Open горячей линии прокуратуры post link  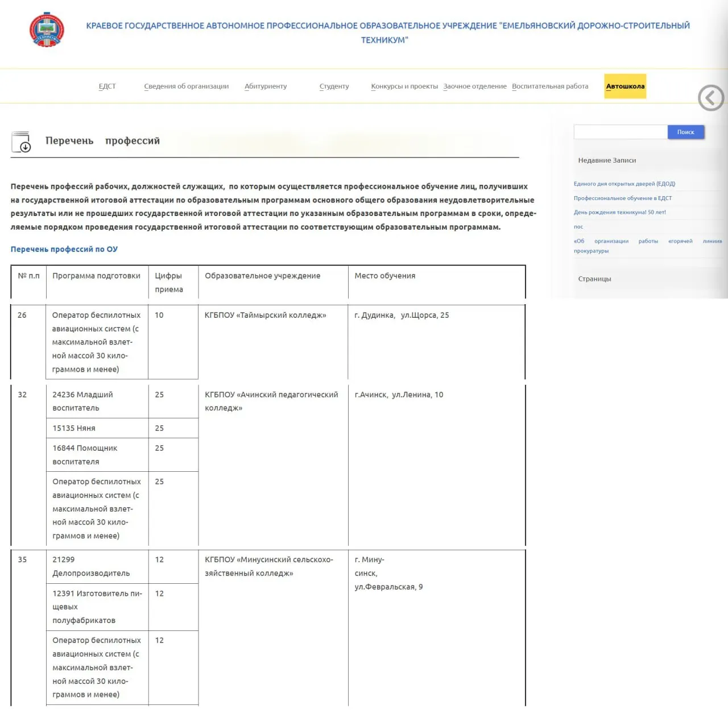648,246
